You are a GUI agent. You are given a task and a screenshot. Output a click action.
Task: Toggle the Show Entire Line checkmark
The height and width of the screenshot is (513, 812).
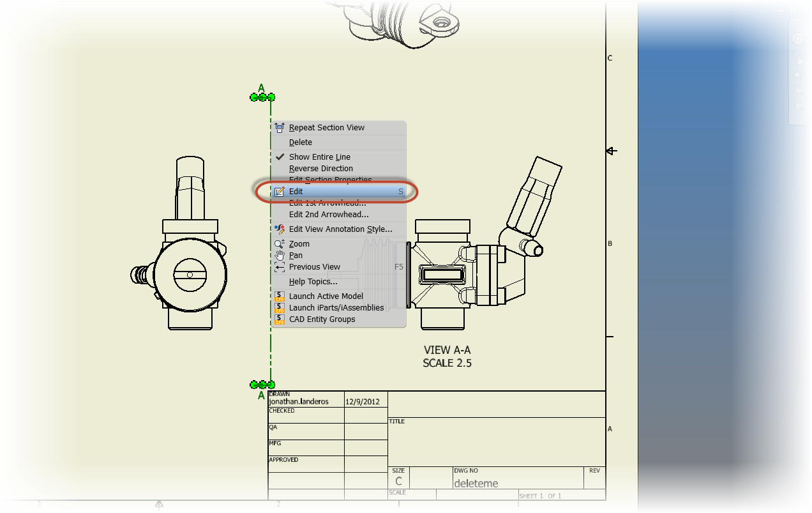[x=280, y=157]
